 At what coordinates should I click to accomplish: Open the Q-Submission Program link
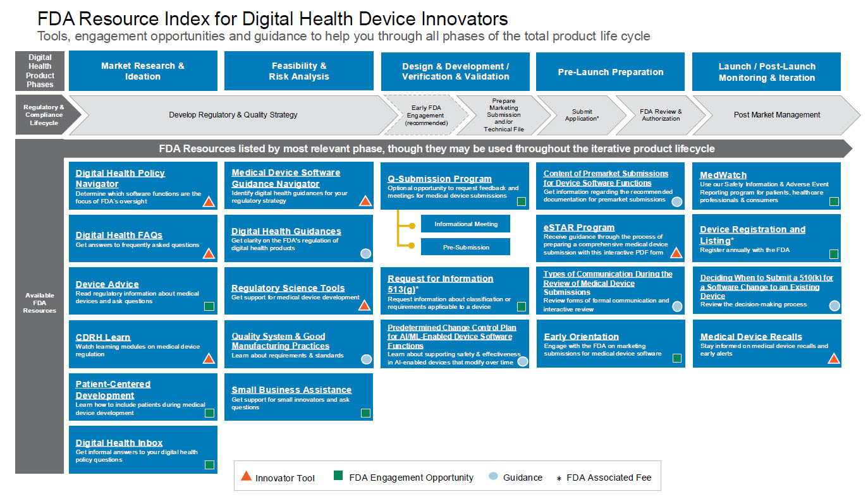tap(439, 179)
